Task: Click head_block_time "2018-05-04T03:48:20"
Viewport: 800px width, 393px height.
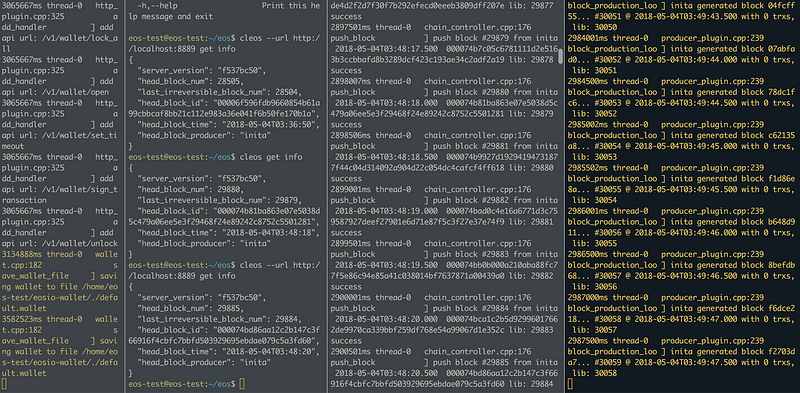Action: pyautogui.click(x=229, y=351)
